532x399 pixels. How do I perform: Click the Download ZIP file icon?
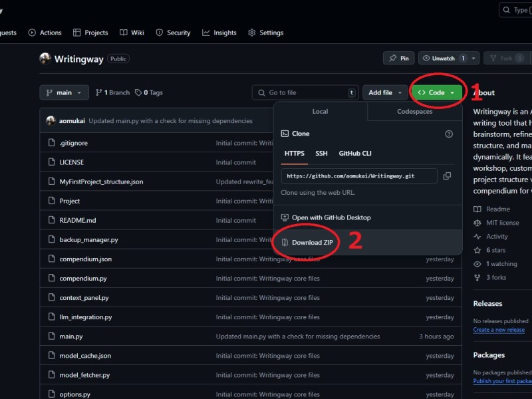pyautogui.click(x=285, y=242)
